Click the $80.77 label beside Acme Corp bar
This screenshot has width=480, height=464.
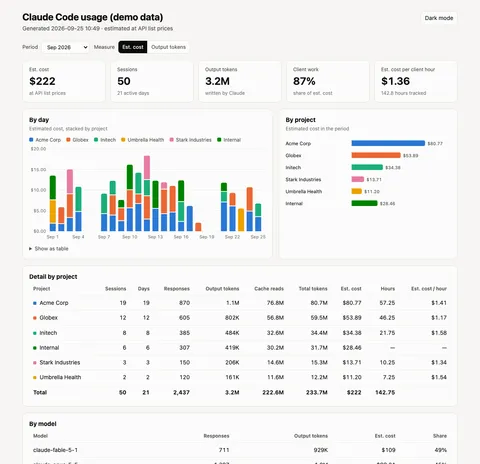pos(435,144)
